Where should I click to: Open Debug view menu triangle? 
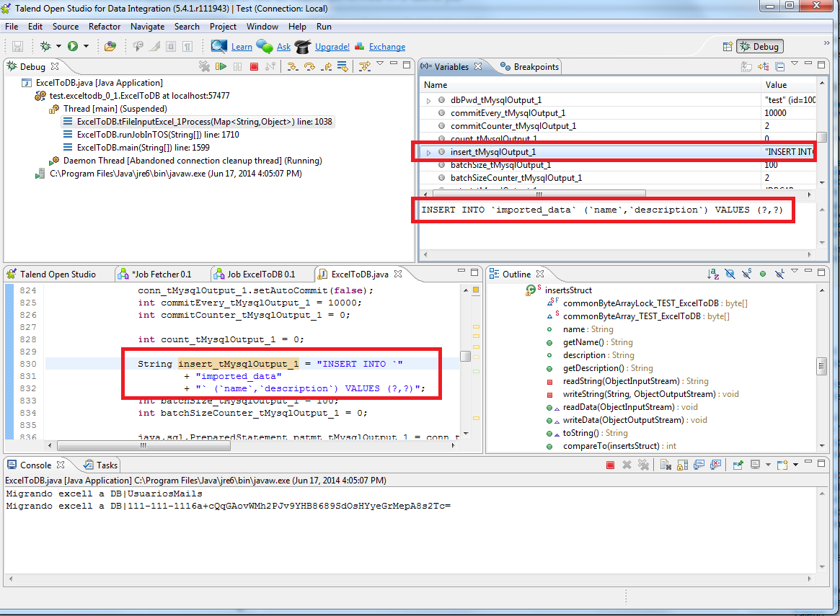pos(380,63)
